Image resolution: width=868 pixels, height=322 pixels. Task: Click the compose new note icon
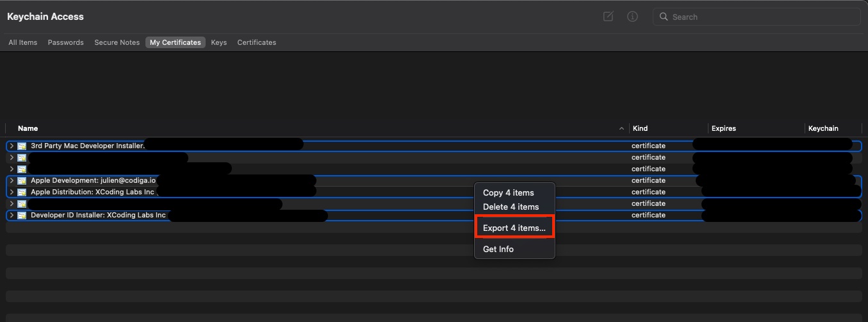pos(609,17)
